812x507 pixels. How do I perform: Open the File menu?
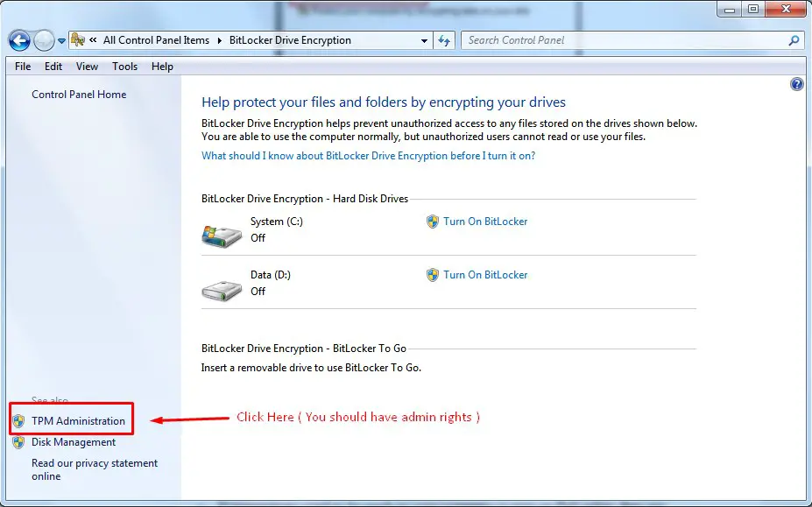23,67
